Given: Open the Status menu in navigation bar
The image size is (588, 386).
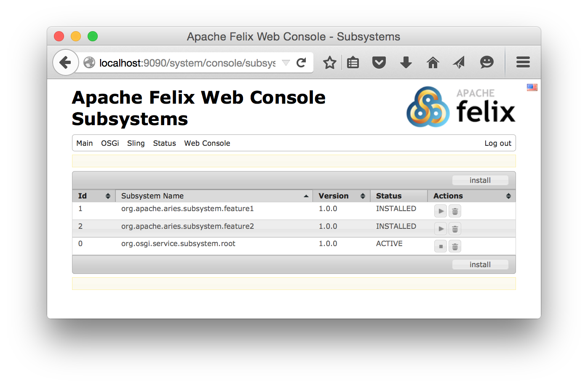Looking at the screenshot, I should [164, 143].
